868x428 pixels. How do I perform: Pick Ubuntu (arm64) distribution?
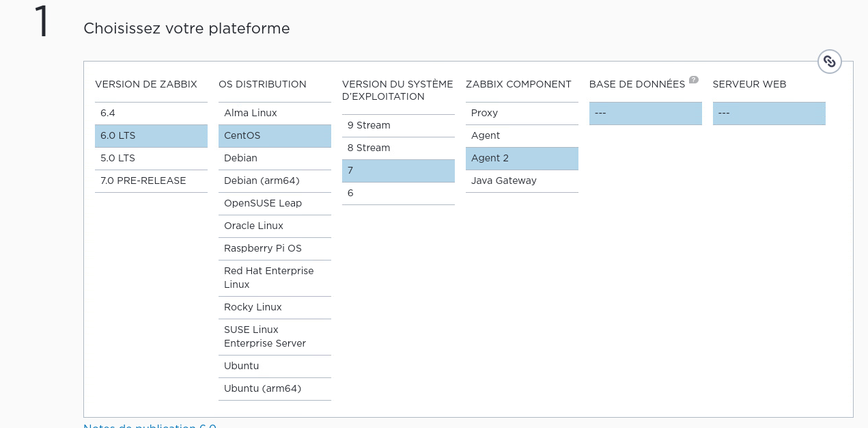[275, 388]
